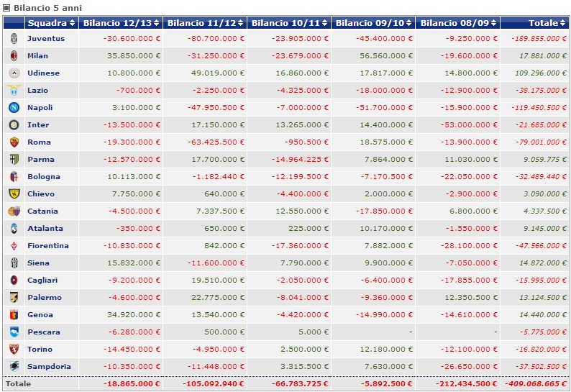Image resolution: width=571 pixels, height=392 pixels.
Task: Sort by Bilancio 08/09 column header
Action: click(x=457, y=23)
